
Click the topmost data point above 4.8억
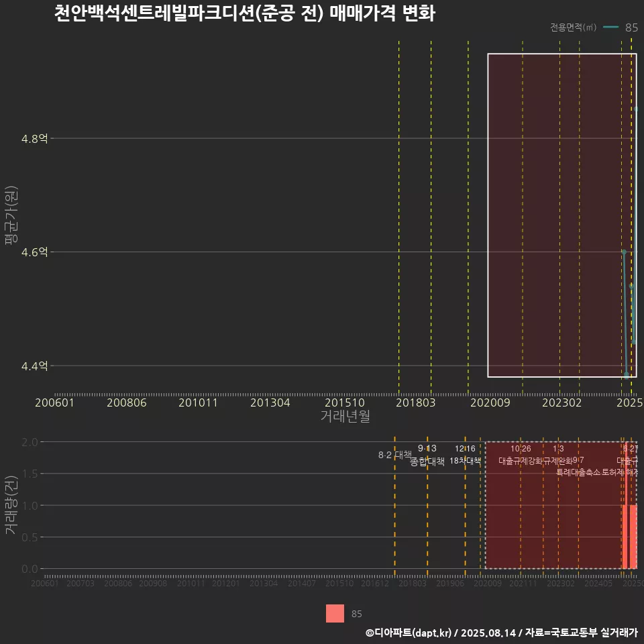pos(636,109)
